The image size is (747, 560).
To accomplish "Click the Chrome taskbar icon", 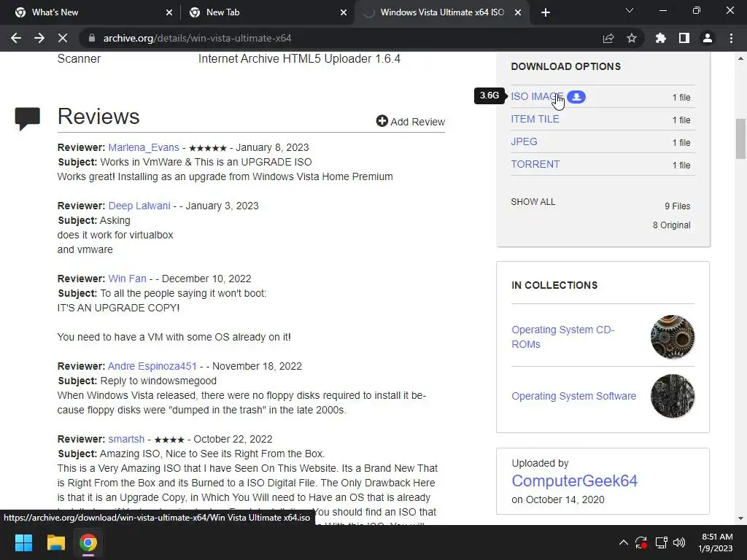I will 88,542.
